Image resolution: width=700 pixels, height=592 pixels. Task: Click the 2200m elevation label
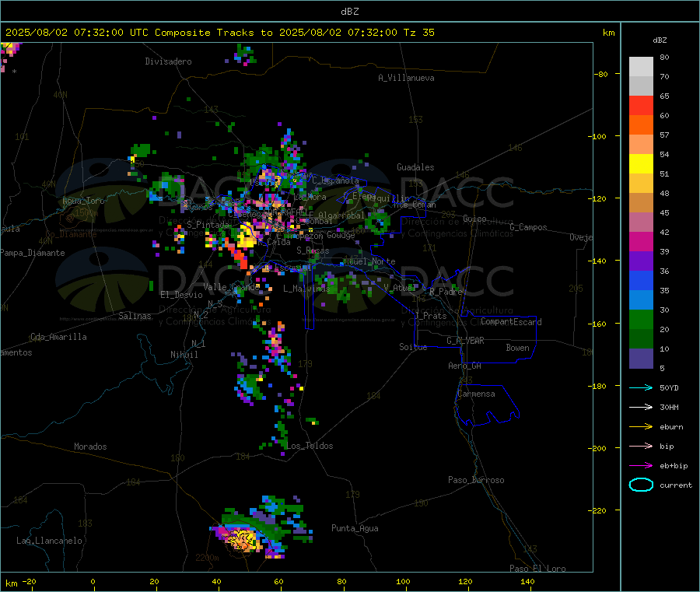[207, 558]
